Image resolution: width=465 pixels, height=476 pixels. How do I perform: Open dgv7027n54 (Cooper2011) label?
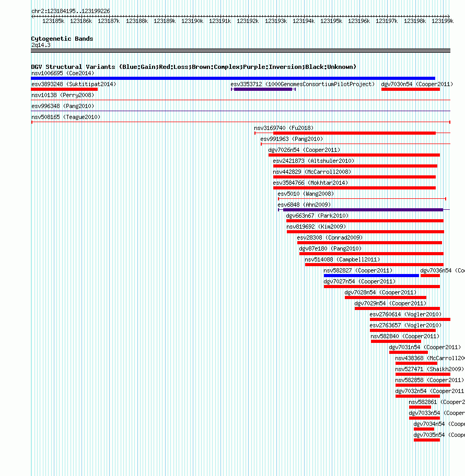point(359,281)
